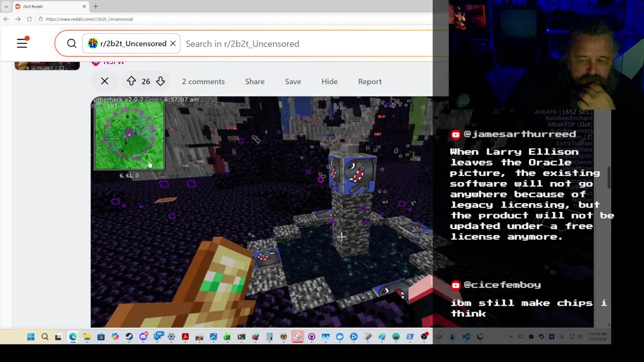644x362 pixels.
Task: Go forward in the browser
Action: (x=18, y=19)
